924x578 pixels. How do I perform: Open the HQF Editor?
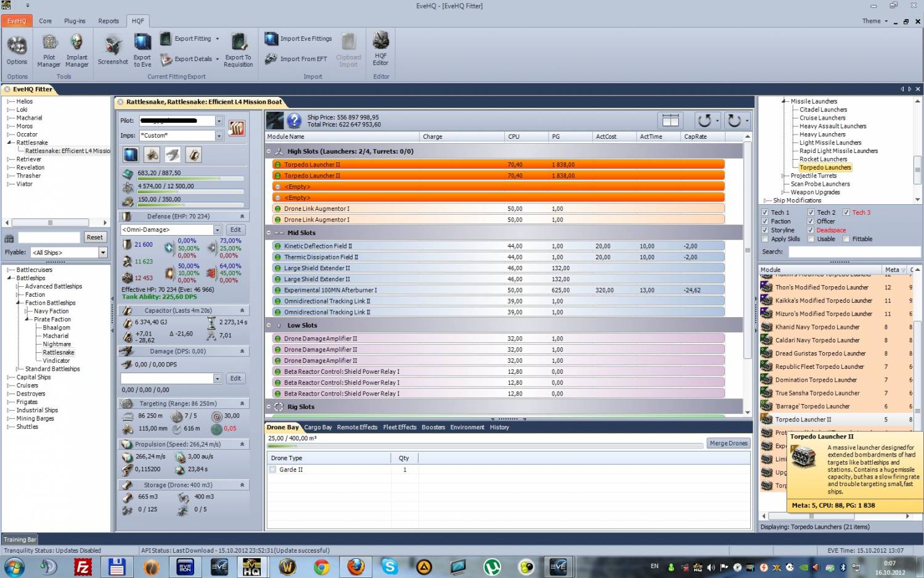(381, 49)
